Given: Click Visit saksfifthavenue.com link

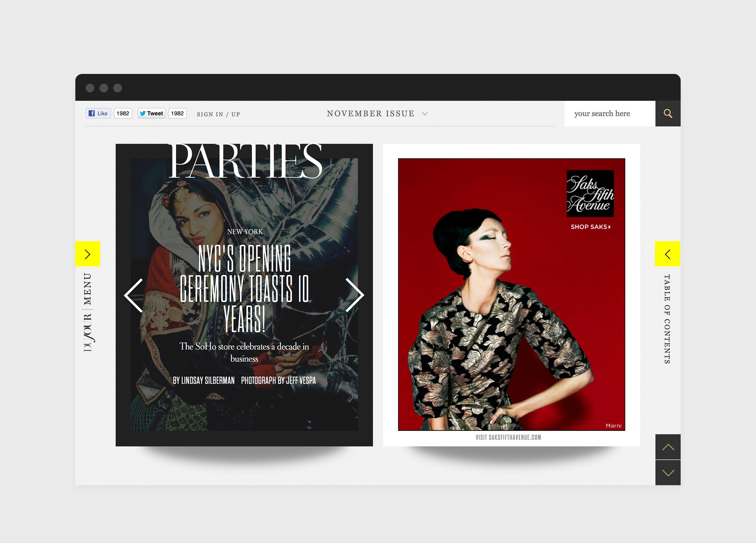Looking at the screenshot, I should click(508, 437).
